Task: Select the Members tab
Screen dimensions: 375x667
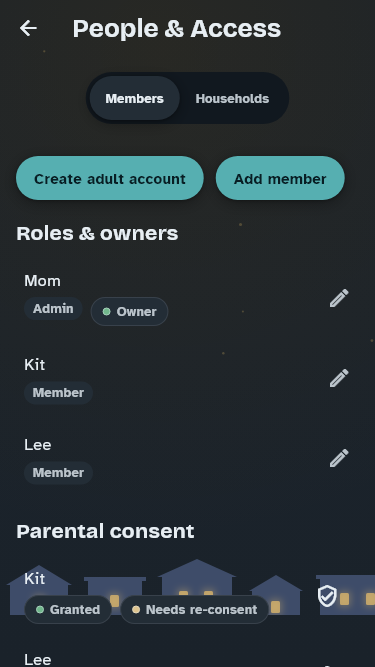Action: (134, 98)
